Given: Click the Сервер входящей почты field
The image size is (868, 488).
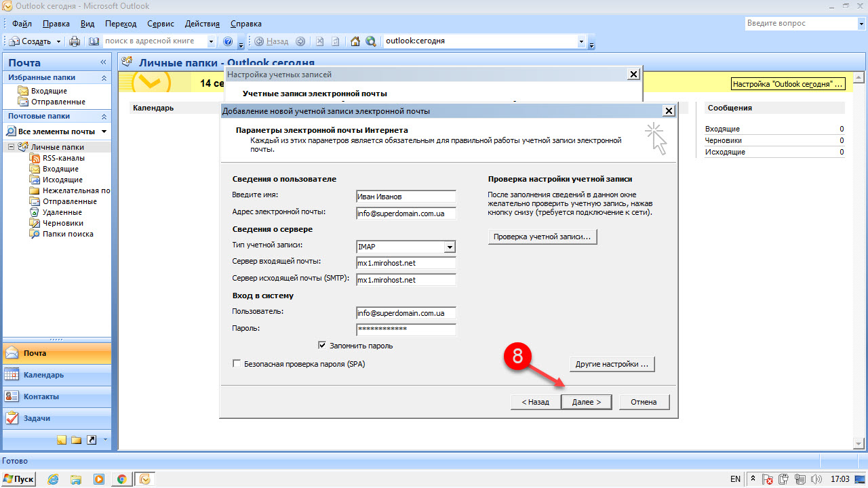Looking at the screenshot, I should pos(406,263).
